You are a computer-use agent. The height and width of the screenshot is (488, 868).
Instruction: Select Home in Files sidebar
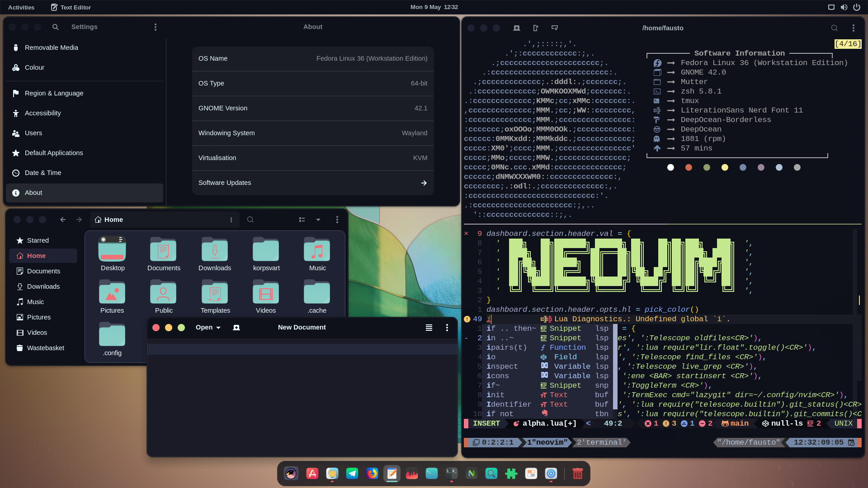click(x=43, y=256)
